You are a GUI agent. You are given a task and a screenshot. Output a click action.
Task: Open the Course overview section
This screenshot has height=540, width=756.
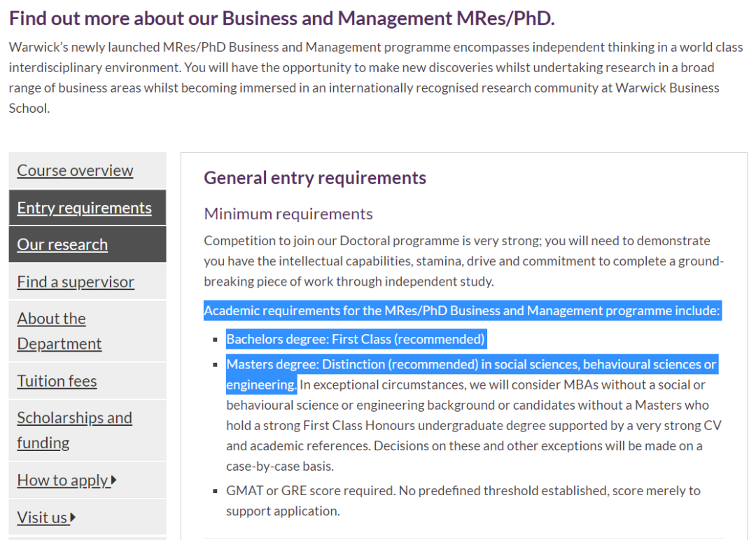[75, 170]
